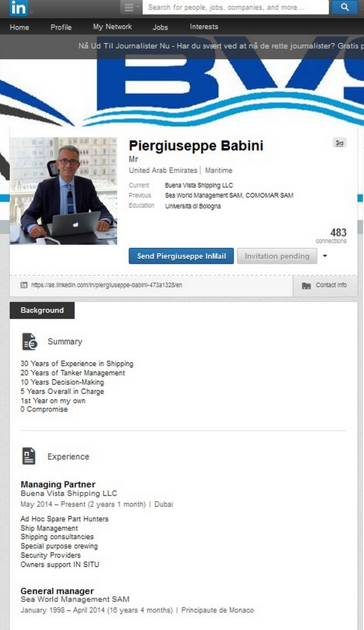Click the Experience section document icon
The height and width of the screenshot is (630, 364).
29,456
